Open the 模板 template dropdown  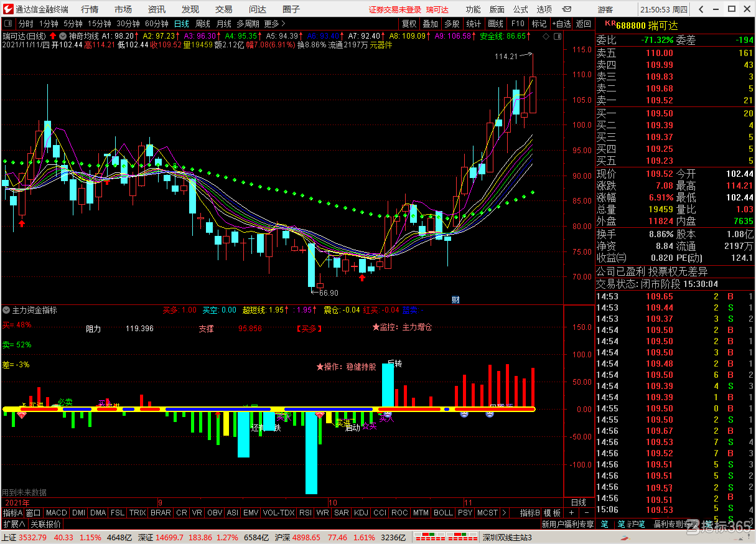(x=552, y=513)
